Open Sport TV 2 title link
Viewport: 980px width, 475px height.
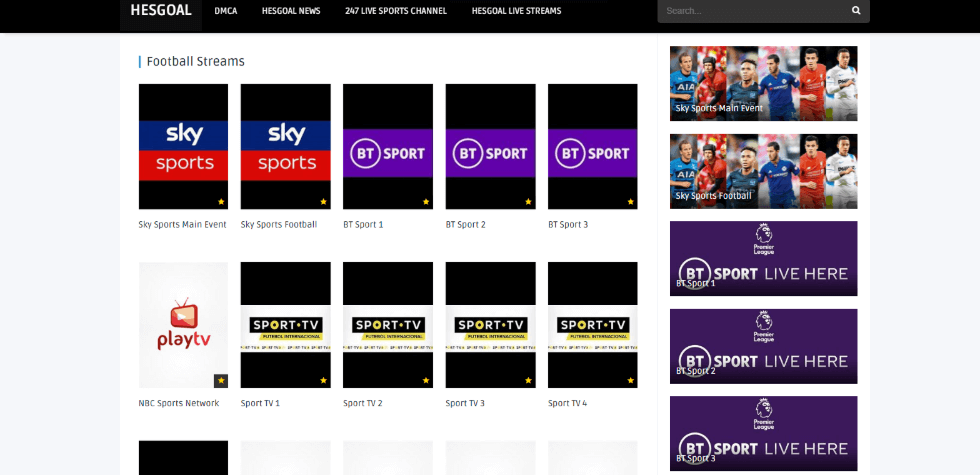point(362,403)
